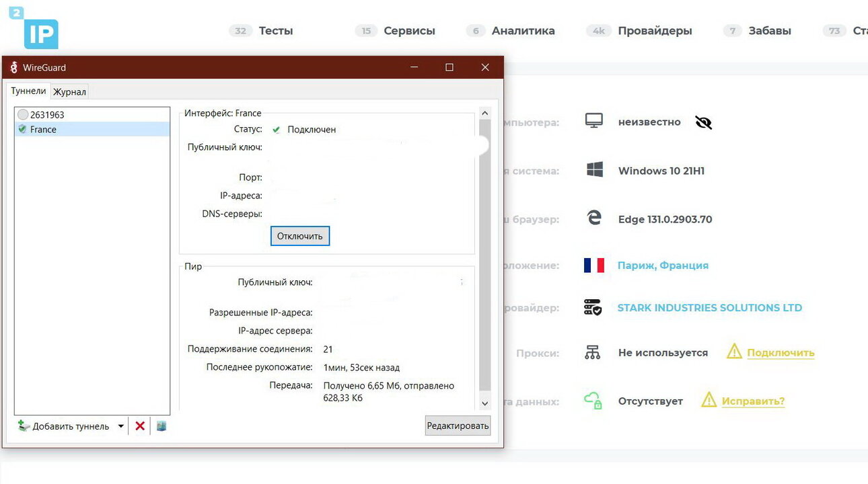868x484 pixels.
Task: Open the 2IP site logo
Action: click(x=34, y=28)
